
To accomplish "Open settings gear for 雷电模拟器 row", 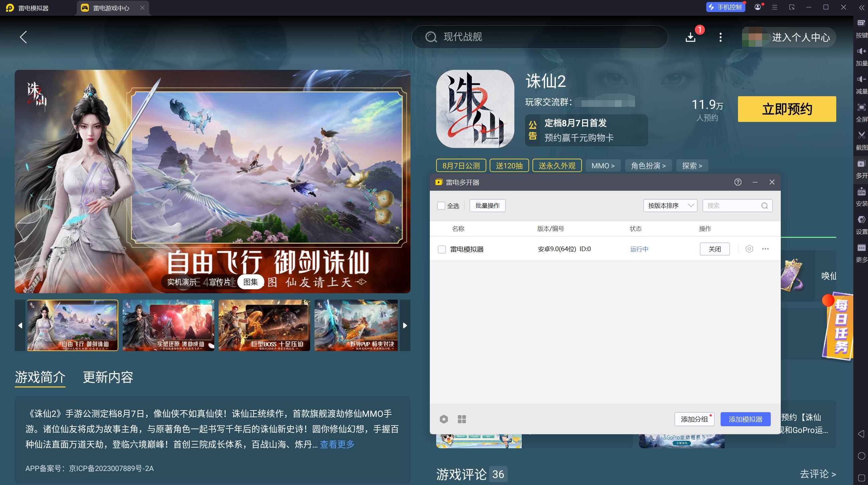I will click(749, 249).
